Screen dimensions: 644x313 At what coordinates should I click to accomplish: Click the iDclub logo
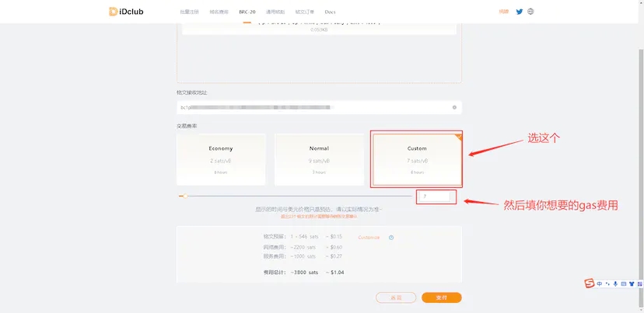[x=127, y=12]
